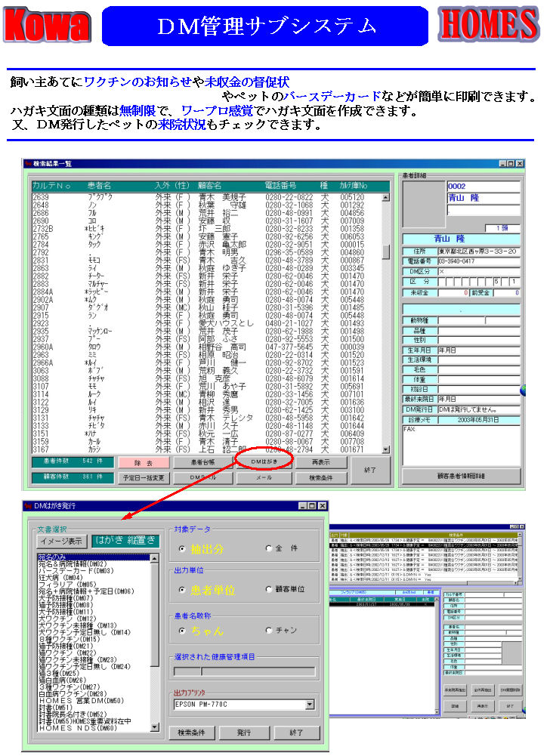This screenshot has width=553, height=756.
Task: Click the カルテNo column header
Action: click(51, 186)
